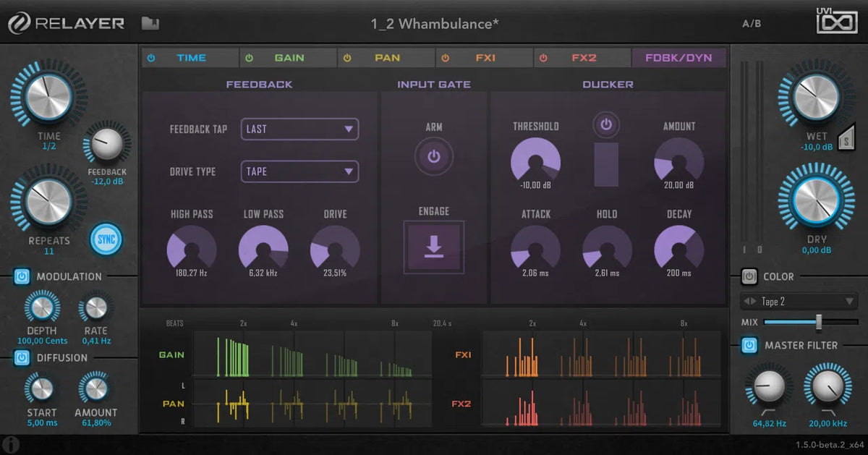This screenshot has width=868, height=455.
Task: Activate the SYNC button
Action: coord(106,239)
